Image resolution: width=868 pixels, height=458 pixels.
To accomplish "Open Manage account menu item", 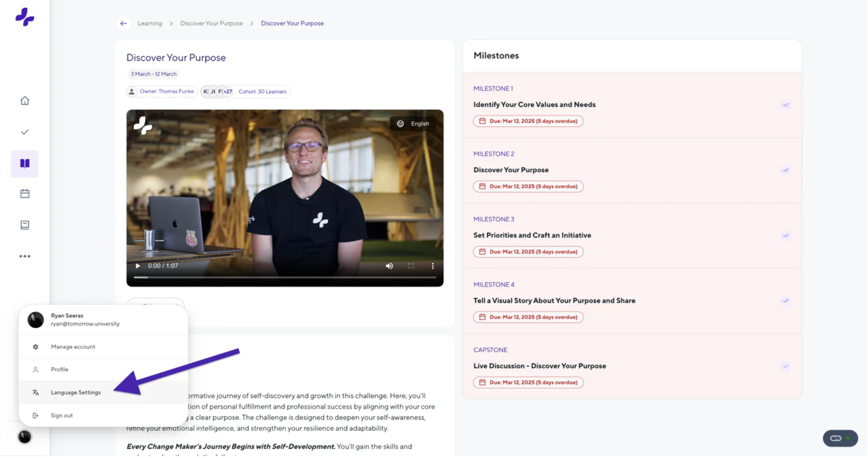I will (103, 347).
